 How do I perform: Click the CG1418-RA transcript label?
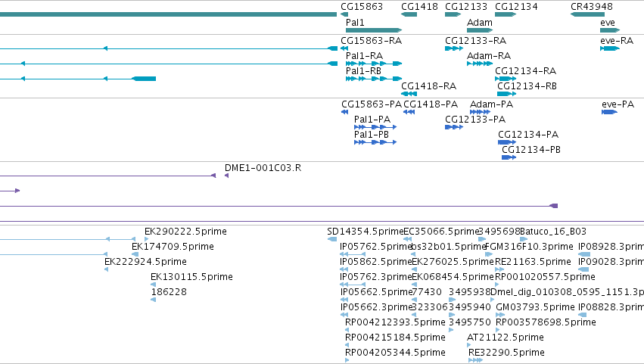pos(429,86)
